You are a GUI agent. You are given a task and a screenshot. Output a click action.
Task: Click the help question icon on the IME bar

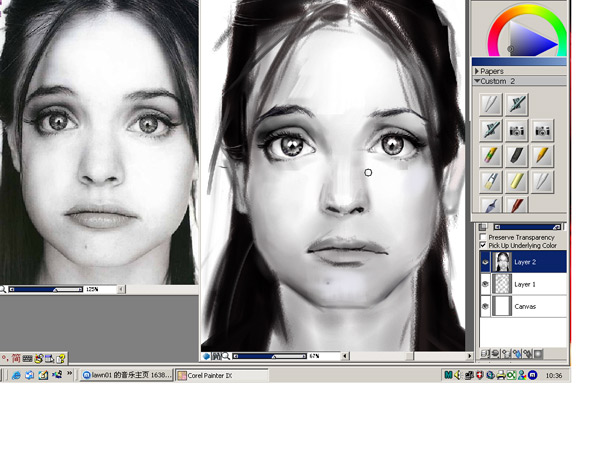(60, 359)
